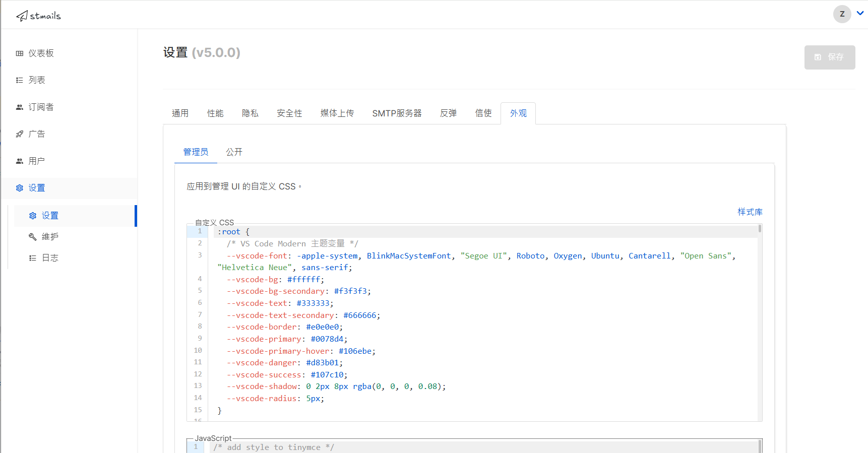Open the 安全性 settings tab
The width and height of the screenshot is (868, 453).
[x=289, y=113]
